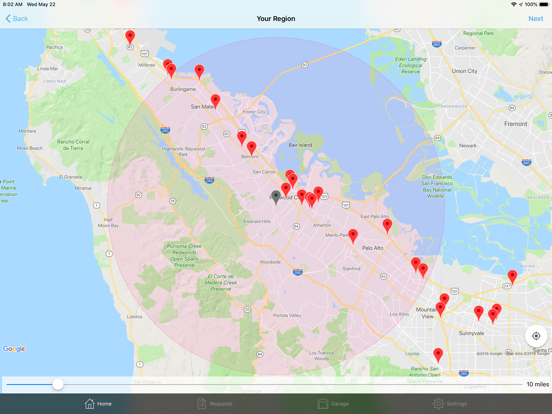Click the Google logo on the map
The width and height of the screenshot is (552, 414).
click(x=14, y=349)
